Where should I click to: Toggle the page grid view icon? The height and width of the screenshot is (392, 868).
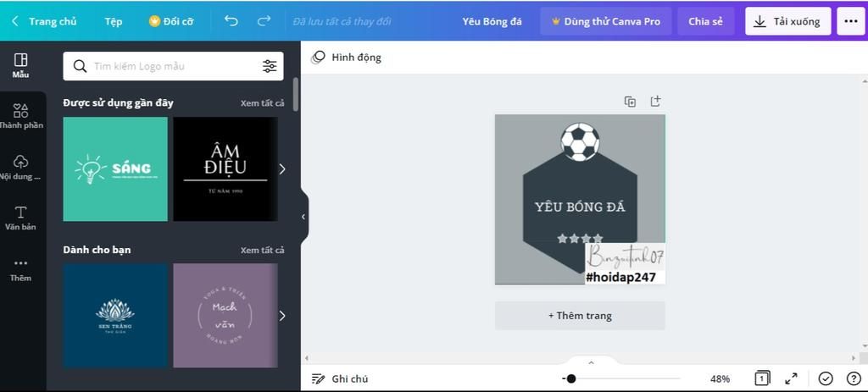tap(762, 378)
